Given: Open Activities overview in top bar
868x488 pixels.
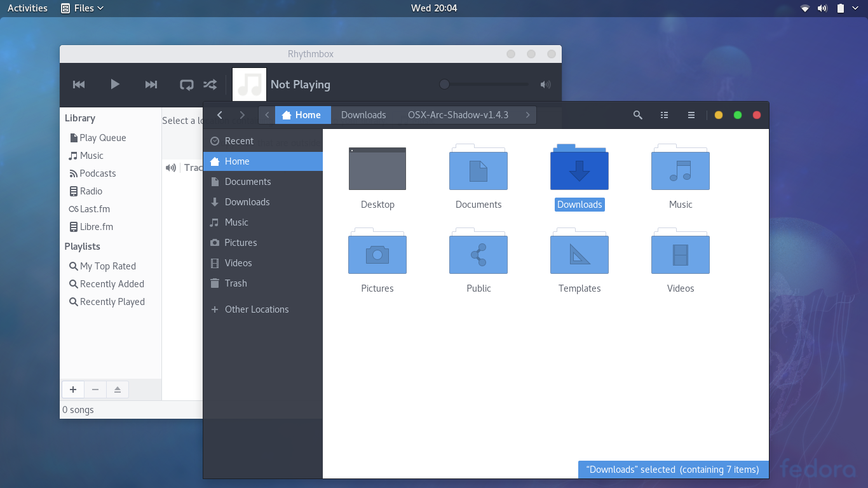Looking at the screenshot, I should [x=27, y=8].
